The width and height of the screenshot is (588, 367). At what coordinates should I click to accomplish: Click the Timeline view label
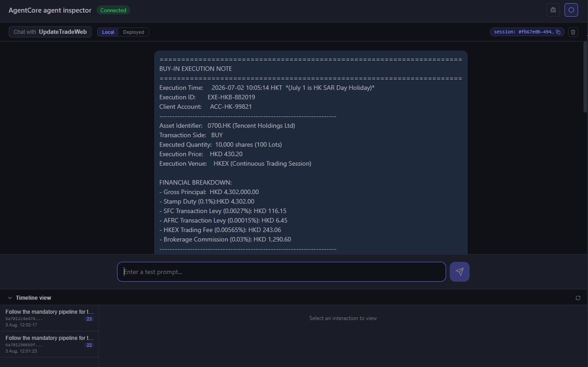[33, 298]
